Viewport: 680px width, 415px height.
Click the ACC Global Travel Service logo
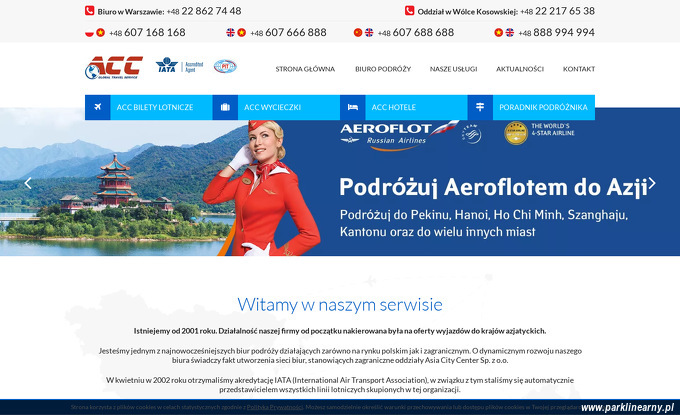[x=114, y=68]
